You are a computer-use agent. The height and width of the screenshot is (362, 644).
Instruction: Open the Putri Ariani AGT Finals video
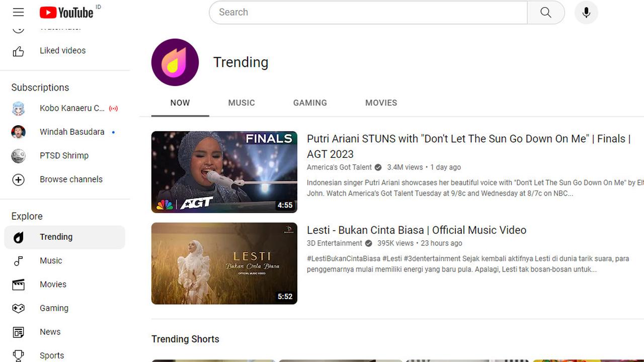pyautogui.click(x=224, y=171)
